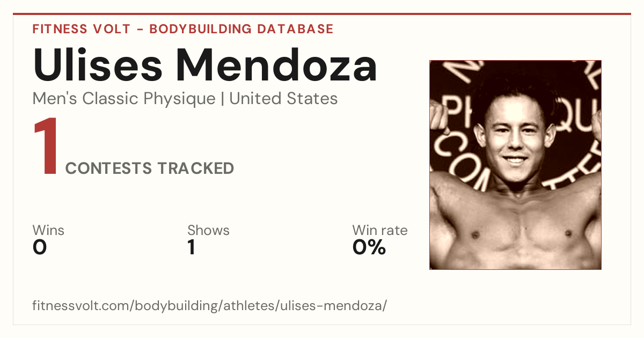
Task: Click the word TRACKED beside the number
Action: pos(195,168)
